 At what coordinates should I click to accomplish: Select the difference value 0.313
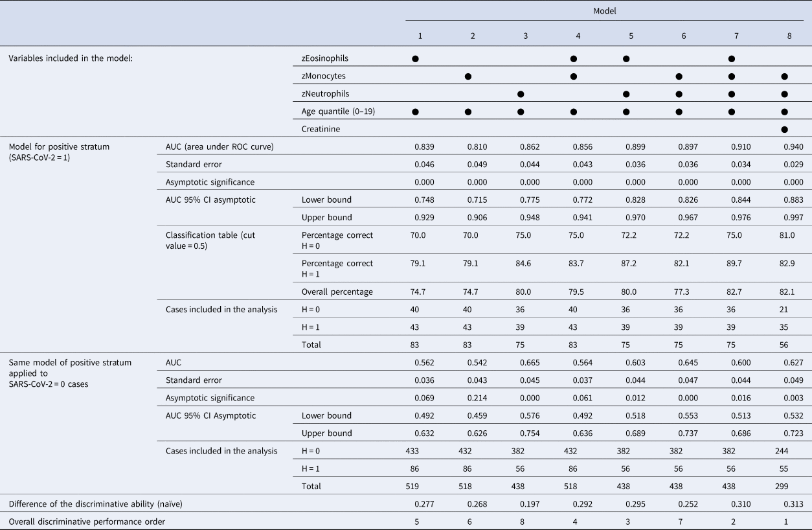[793, 504]
